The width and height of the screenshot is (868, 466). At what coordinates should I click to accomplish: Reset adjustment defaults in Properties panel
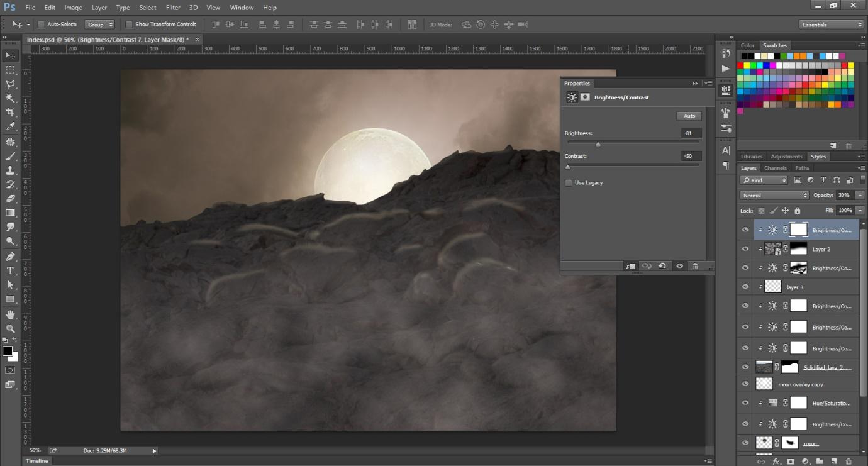(662, 266)
